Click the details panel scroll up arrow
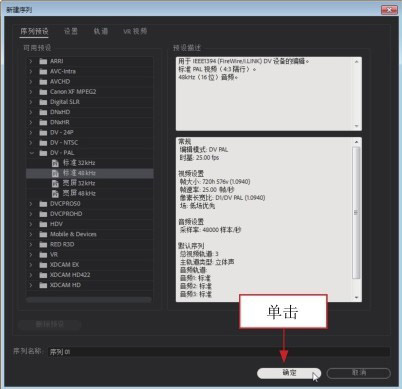This screenshot has width=402, height=389. point(356,142)
